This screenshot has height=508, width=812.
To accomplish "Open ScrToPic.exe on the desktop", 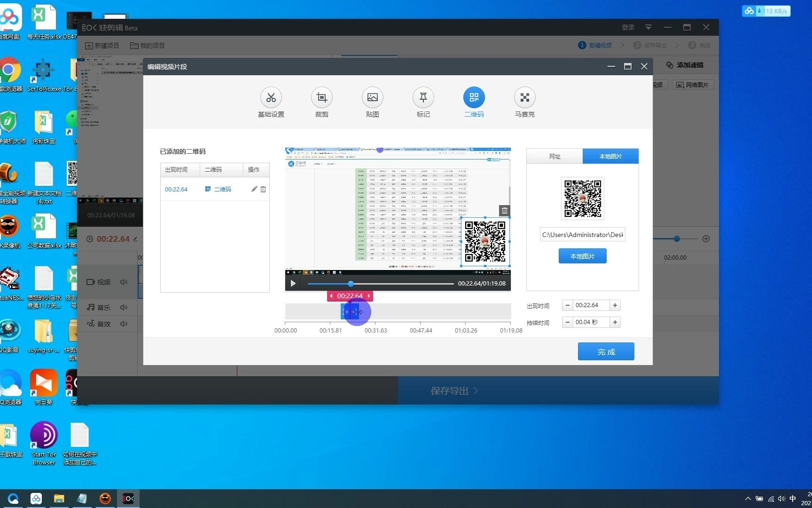I will tap(44, 74).
